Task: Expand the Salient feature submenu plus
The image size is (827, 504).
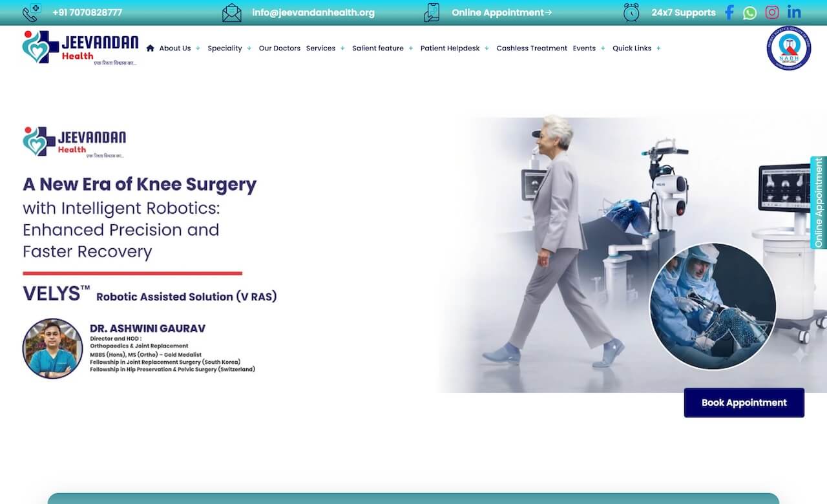Action: click(410, 48)
